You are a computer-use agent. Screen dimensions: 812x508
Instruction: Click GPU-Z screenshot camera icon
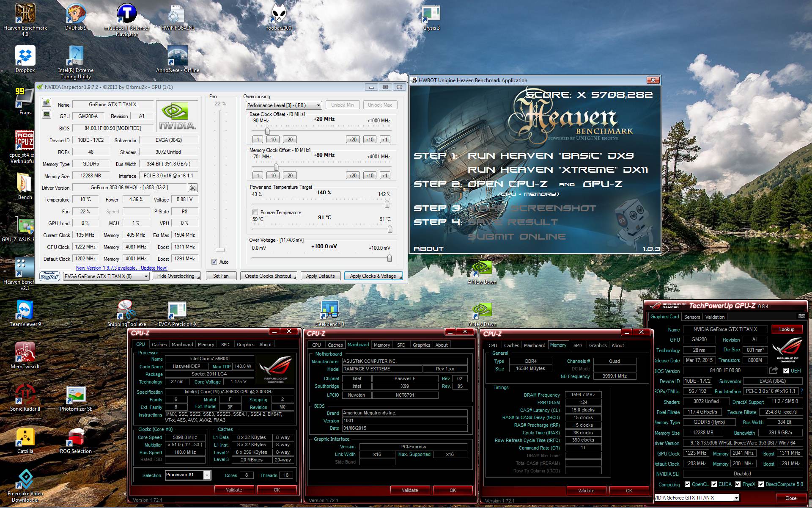[x=801, y=316]
